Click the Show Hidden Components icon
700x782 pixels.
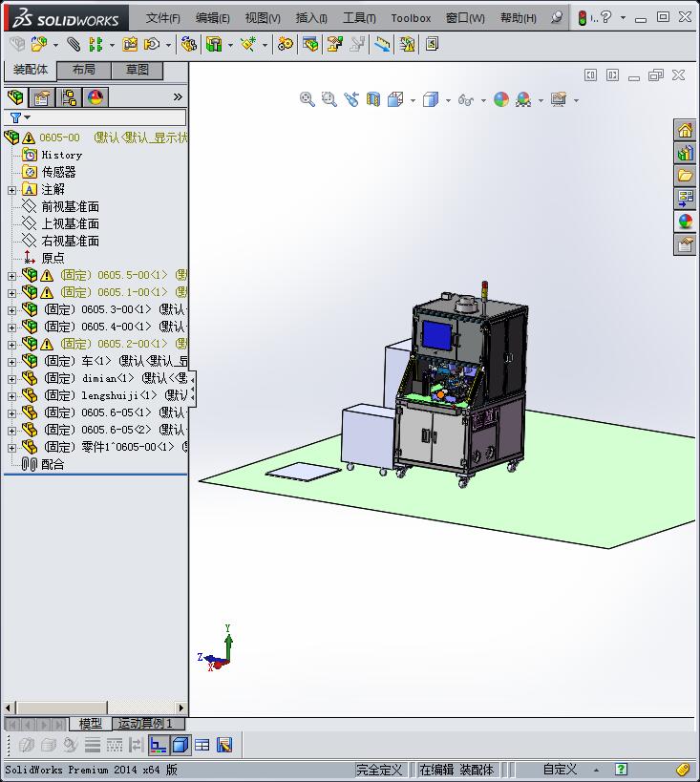point(188,44)
